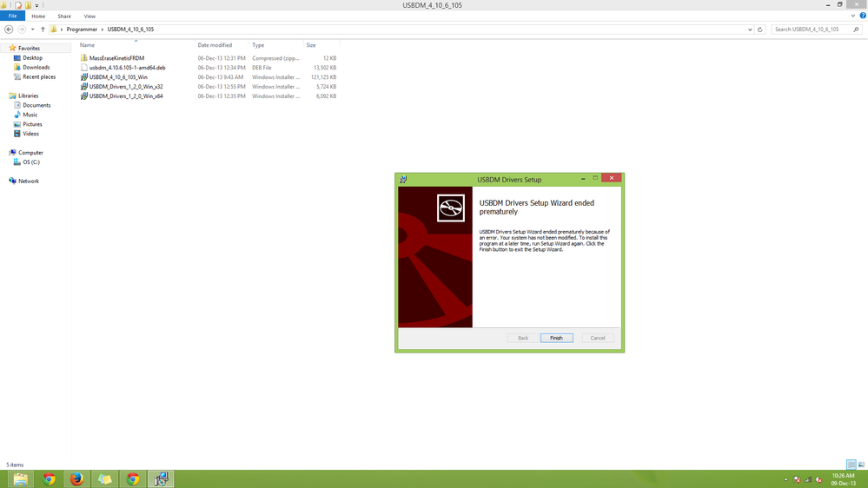
Task: Refresh the current folder
Action: 760,30
